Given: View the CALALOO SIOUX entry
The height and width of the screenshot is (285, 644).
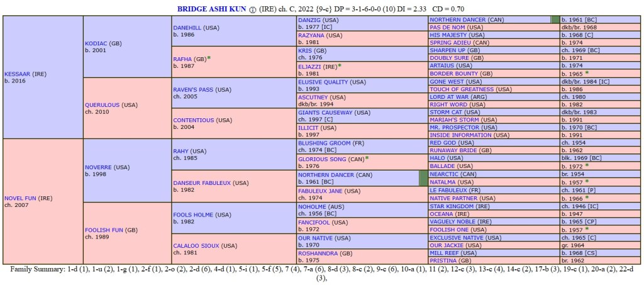Looking at the screenshot, I should (x=196, y=245).
